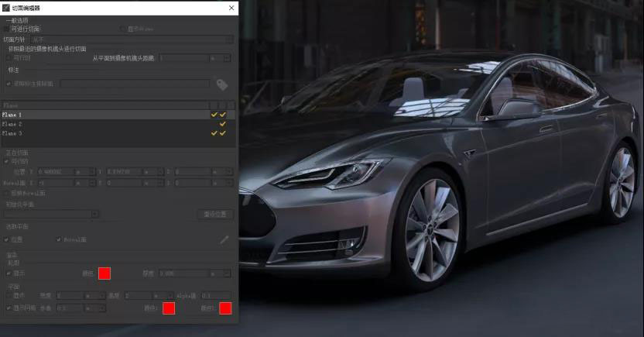
Task: Toggle the 显示网格 checkbox
Action: [x=9, y=308]
